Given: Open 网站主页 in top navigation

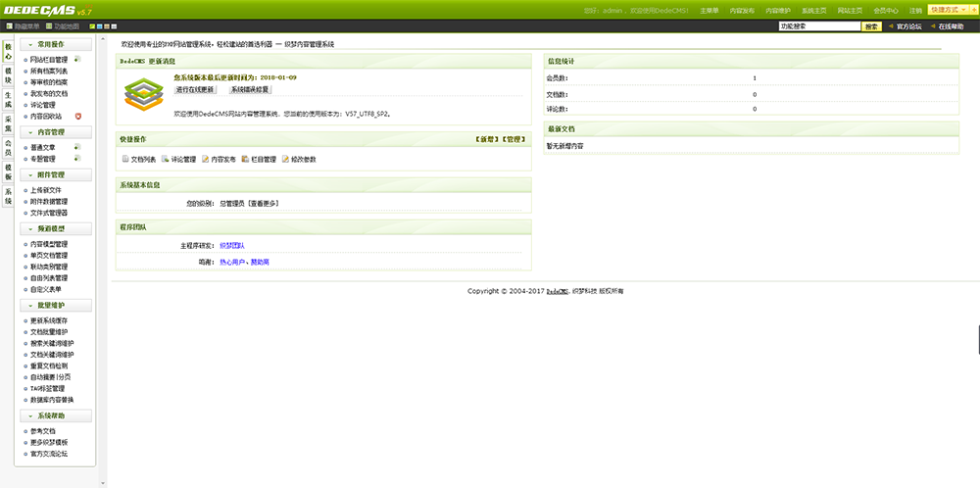Looking at the screenshot, I should 850,10.
